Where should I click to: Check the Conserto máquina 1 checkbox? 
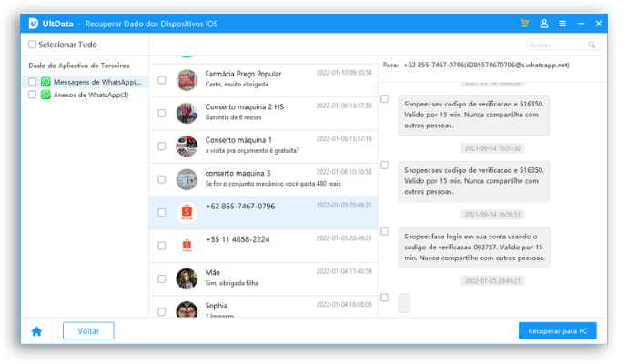pos(162,146)
